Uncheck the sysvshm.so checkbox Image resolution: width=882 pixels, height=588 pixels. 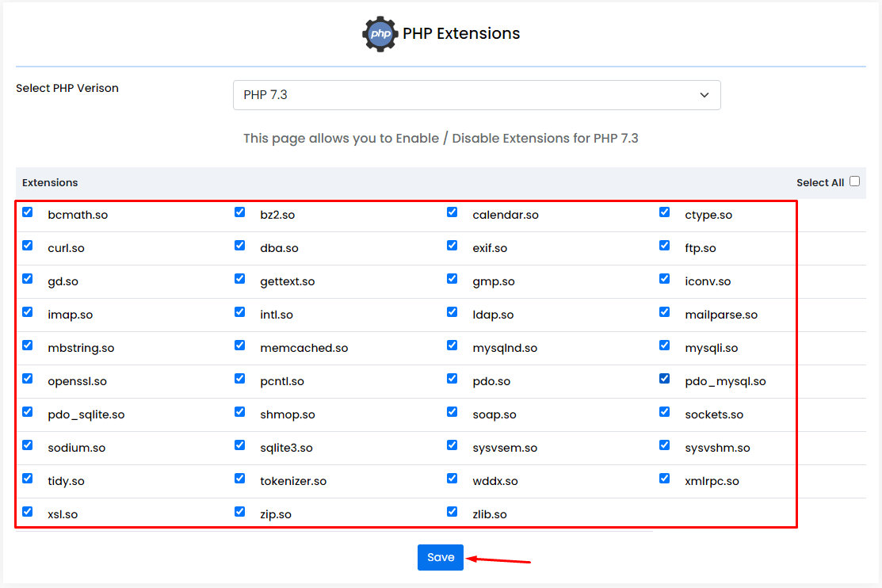point(664,445)
